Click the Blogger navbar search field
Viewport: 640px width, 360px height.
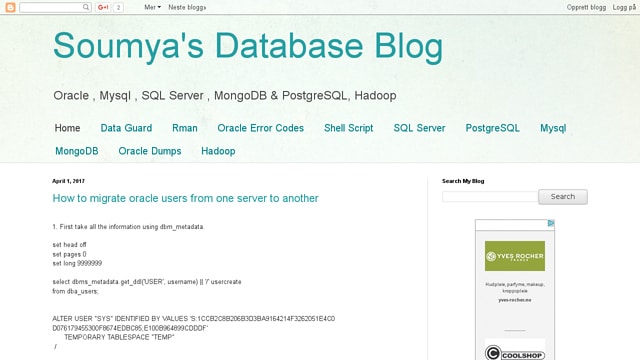pos(55,7)
